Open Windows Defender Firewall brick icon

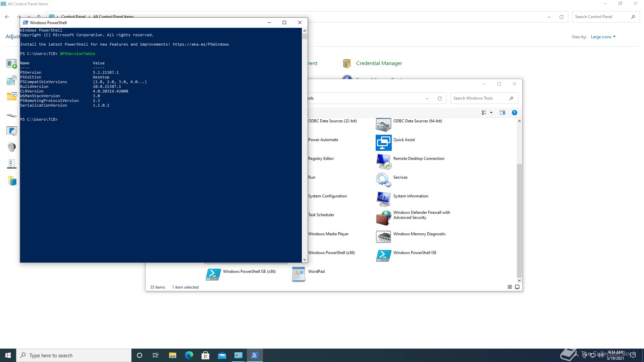coord(383,218)
